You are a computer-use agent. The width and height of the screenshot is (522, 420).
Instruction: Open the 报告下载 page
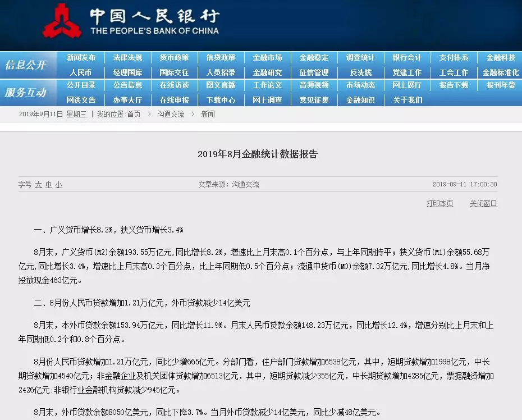click(454, 85)
